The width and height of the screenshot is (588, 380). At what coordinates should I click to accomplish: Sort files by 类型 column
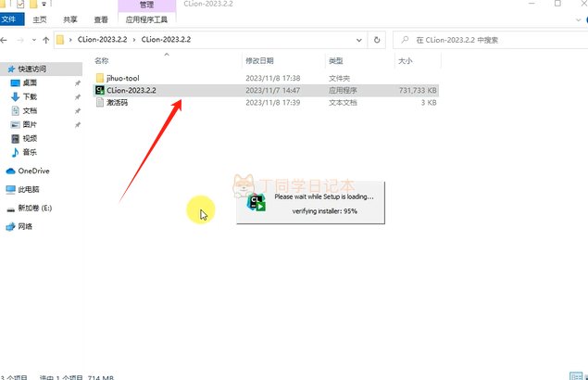(335, 60)
